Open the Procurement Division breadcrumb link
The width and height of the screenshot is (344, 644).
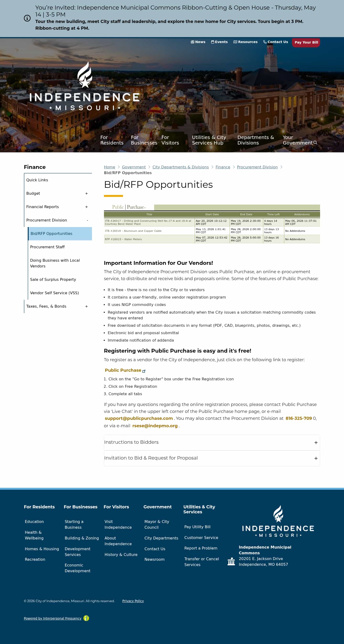257,167
